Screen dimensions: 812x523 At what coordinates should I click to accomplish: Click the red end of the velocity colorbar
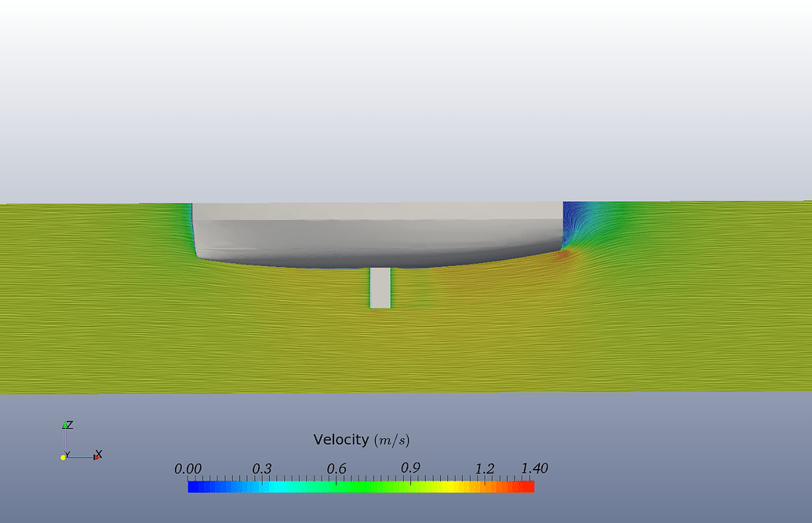point(526,486)
